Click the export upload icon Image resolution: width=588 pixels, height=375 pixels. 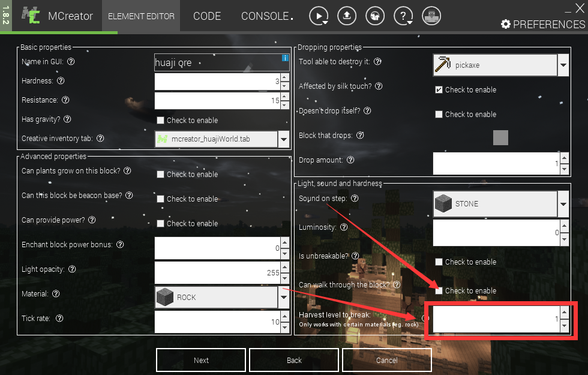347,16
